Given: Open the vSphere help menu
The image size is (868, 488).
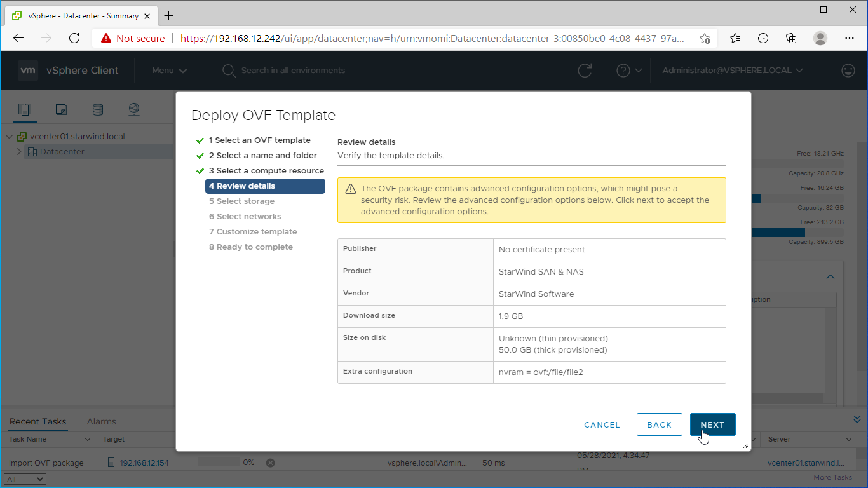Looking at the screenshot, I should click(628, 71).
